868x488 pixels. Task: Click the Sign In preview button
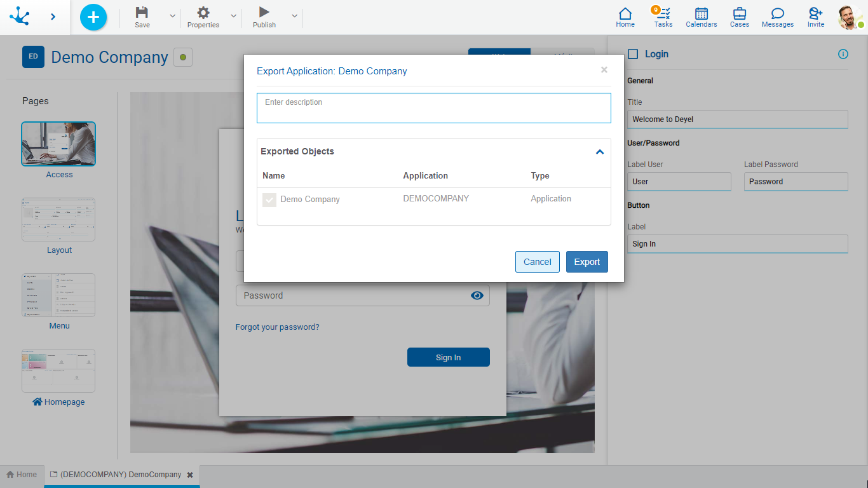tap(449, 357)
